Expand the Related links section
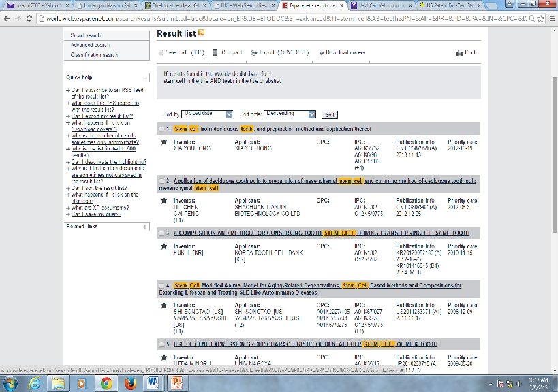The image size is (558, 392). [x=145, y=227]
